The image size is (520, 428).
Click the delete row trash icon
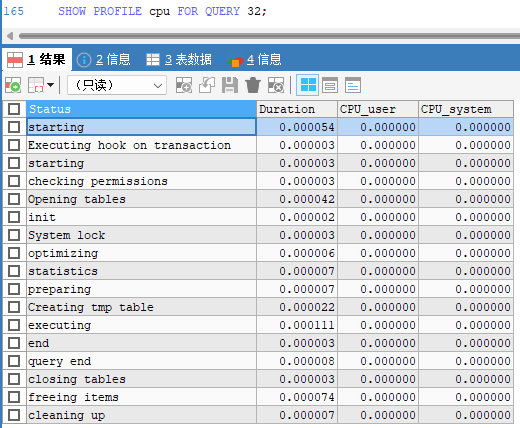[x=253, y=85]
